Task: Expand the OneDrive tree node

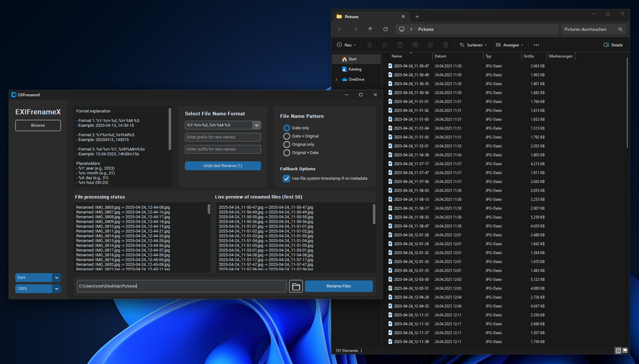Action: pos(337,79)
